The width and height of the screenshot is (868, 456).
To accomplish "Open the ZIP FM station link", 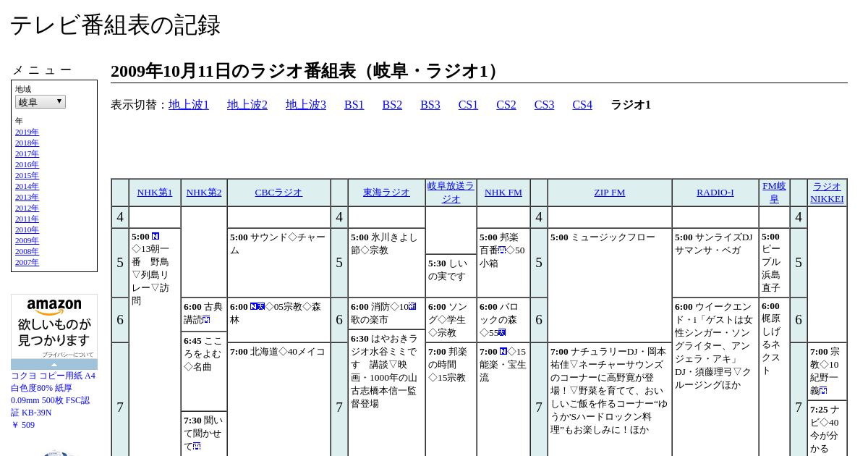I will click(x=610, y=193).
